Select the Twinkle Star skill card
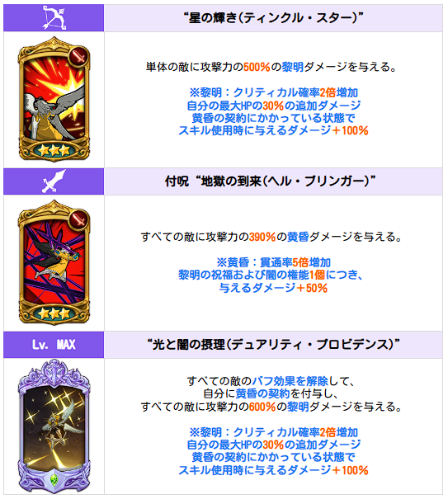The image size is (448, 499). point(54,99)
